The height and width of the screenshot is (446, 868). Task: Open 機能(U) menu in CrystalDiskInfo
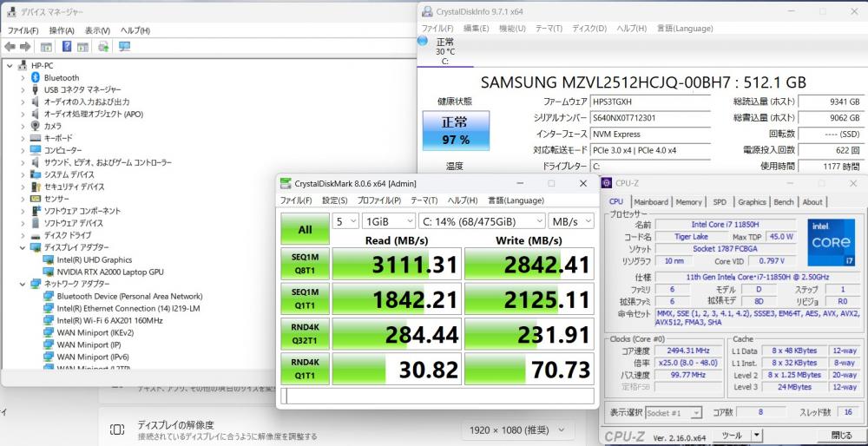pos(512,29)
